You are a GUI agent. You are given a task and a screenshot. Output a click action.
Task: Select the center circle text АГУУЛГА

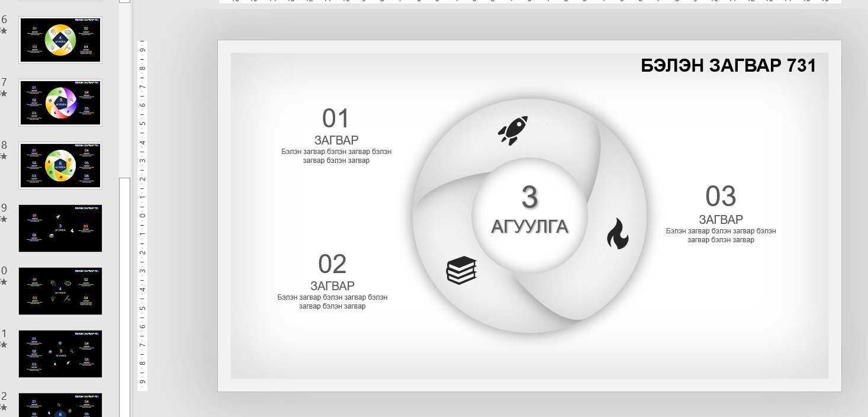coord(529,226)
